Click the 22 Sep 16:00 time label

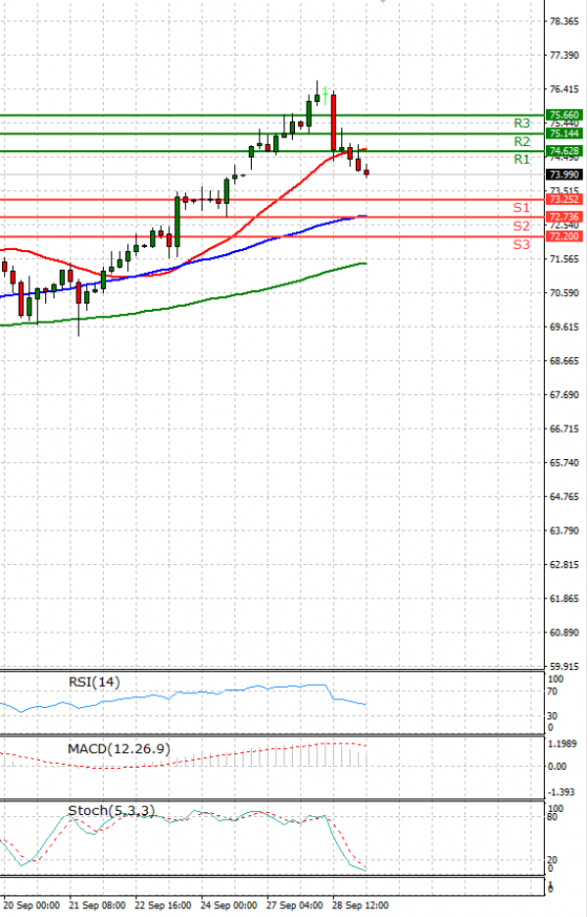tap(163, 905)
